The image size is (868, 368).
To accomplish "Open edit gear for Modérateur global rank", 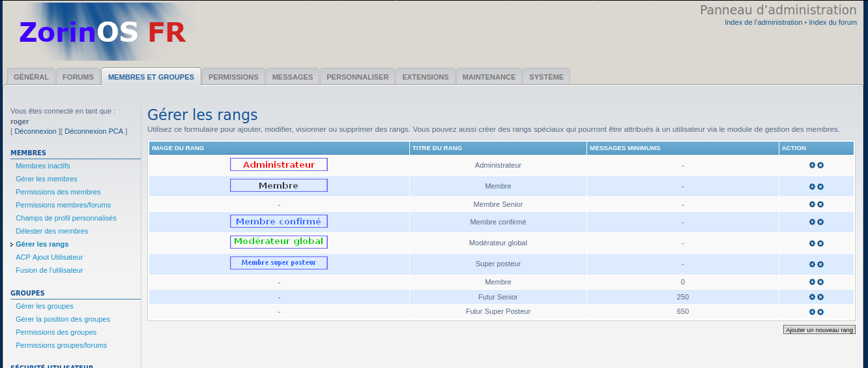I will (812, 243).
